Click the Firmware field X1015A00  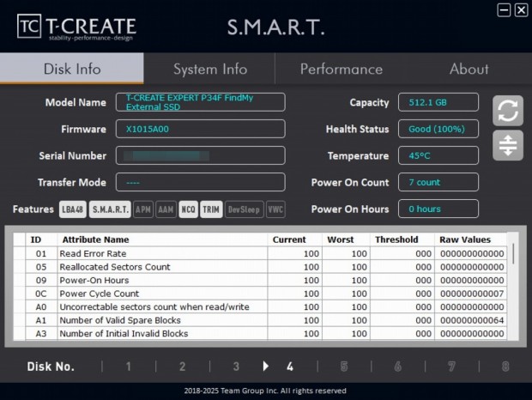point(200,129)
